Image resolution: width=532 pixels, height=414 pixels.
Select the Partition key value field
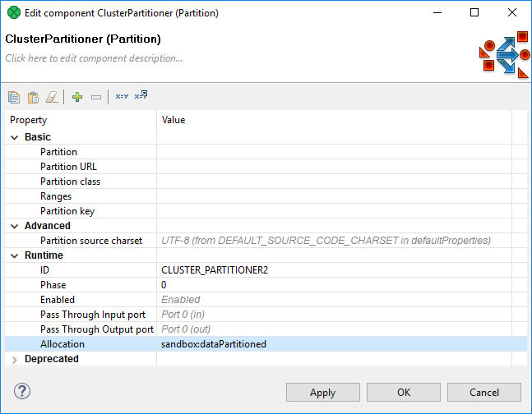333,211
